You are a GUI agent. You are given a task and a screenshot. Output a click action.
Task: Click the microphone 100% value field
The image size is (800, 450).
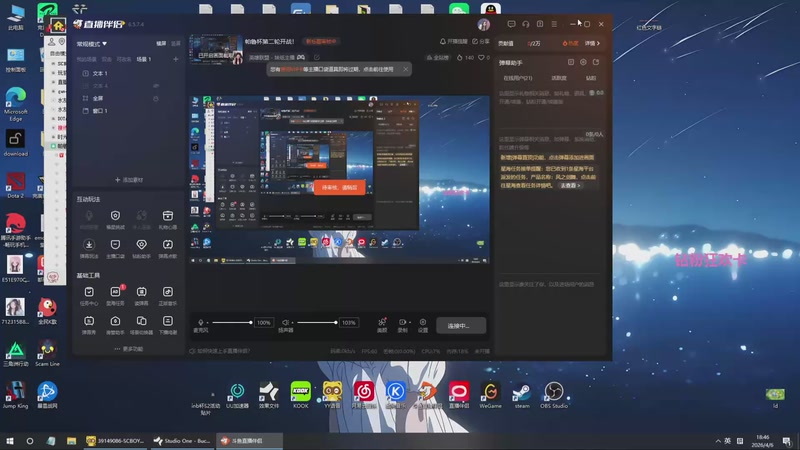pos(263,322)
